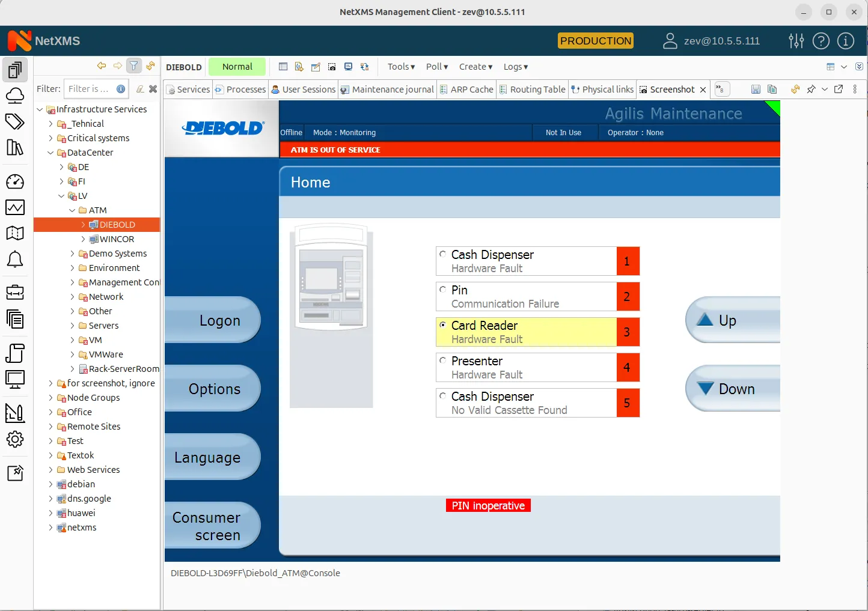This screenshot has width=868, height=611.
Task: Take a new screenshot with the refresh icon
Action: click(795, 89)
